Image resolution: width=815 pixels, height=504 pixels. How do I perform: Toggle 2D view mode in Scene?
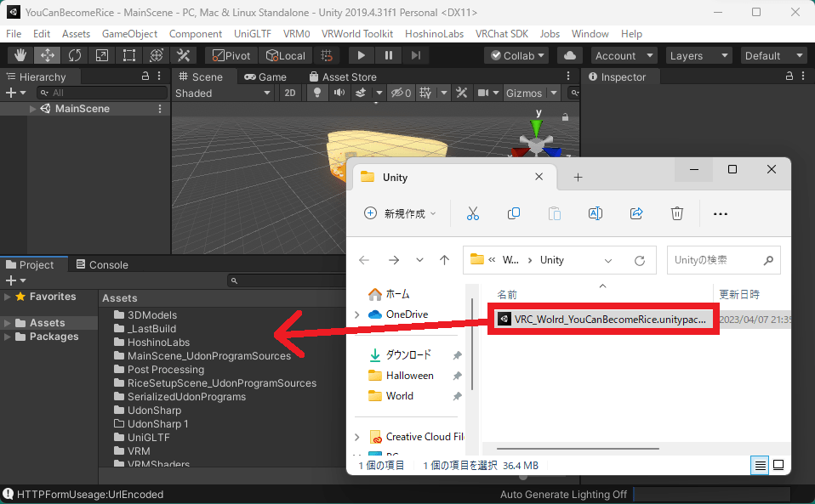click(290, 93)
